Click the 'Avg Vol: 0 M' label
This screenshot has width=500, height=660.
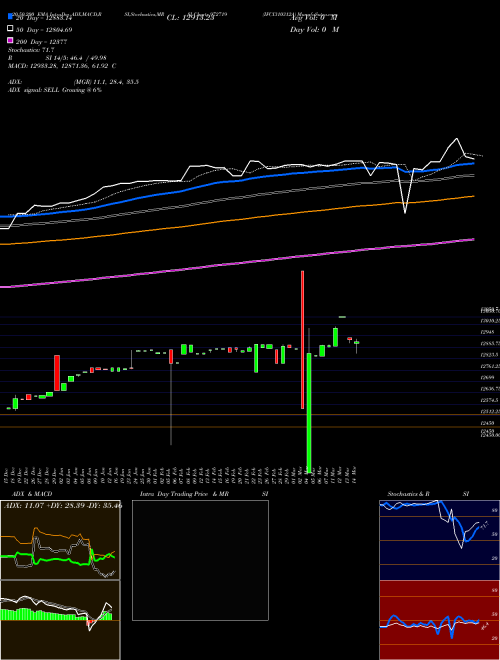coord(314,18)
